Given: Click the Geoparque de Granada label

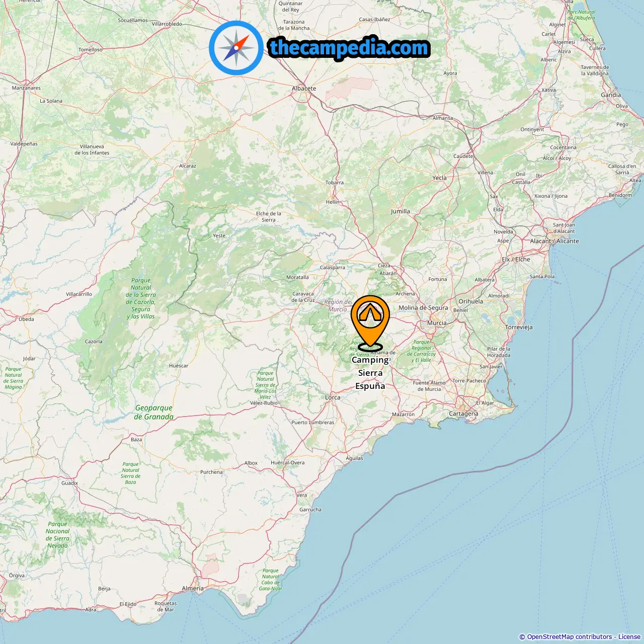Looking at the screenshot, I should pyautogui.click(x=153, y=412).
